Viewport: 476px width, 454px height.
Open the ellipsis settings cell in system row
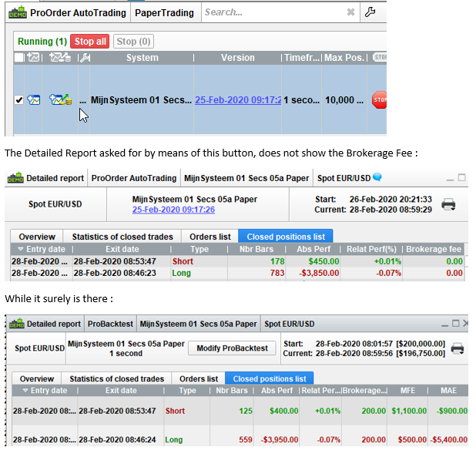82,100
